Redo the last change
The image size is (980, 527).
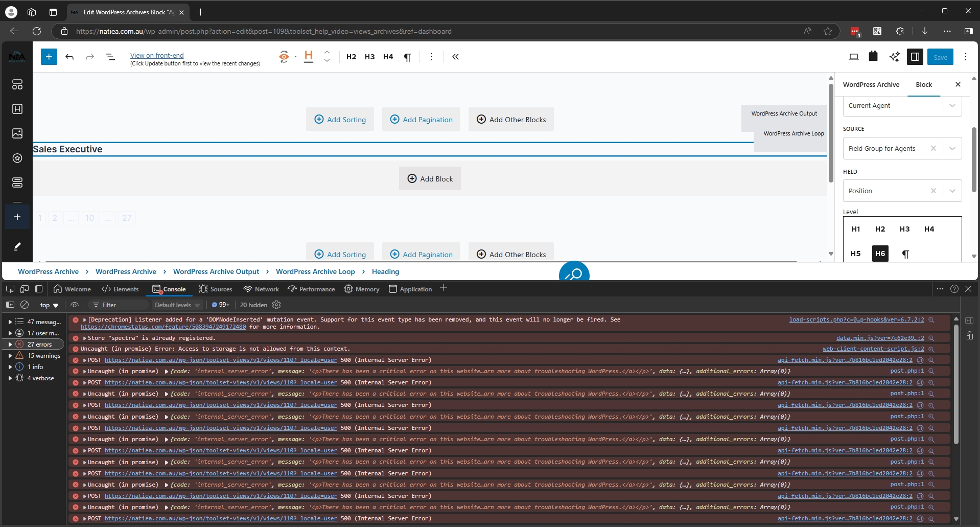point(90,57)
